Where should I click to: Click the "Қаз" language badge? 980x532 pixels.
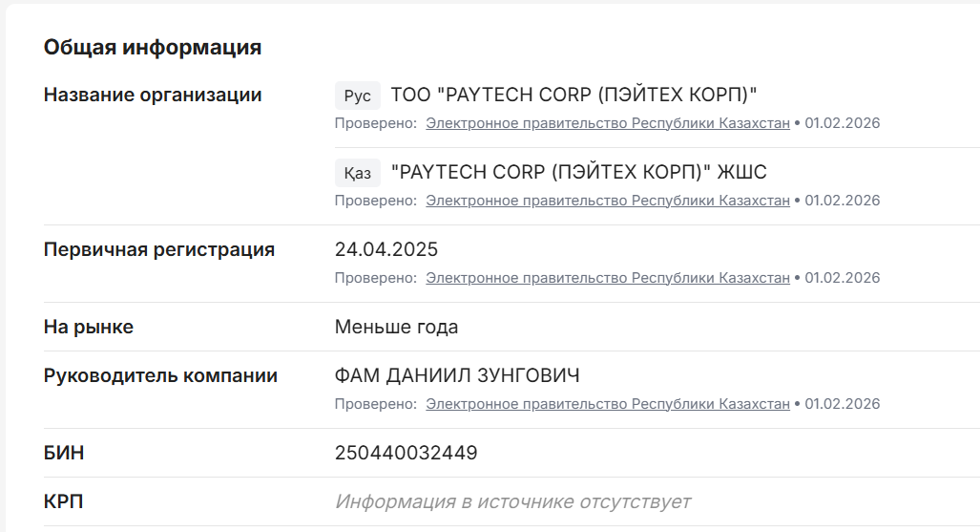click(x=358, y=173)
